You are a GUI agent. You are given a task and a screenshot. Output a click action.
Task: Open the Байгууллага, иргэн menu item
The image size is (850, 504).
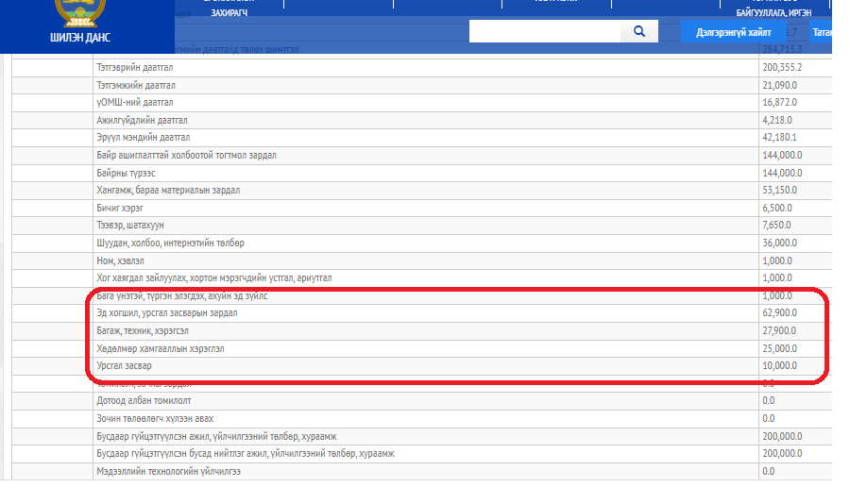[x=773, y=13]
